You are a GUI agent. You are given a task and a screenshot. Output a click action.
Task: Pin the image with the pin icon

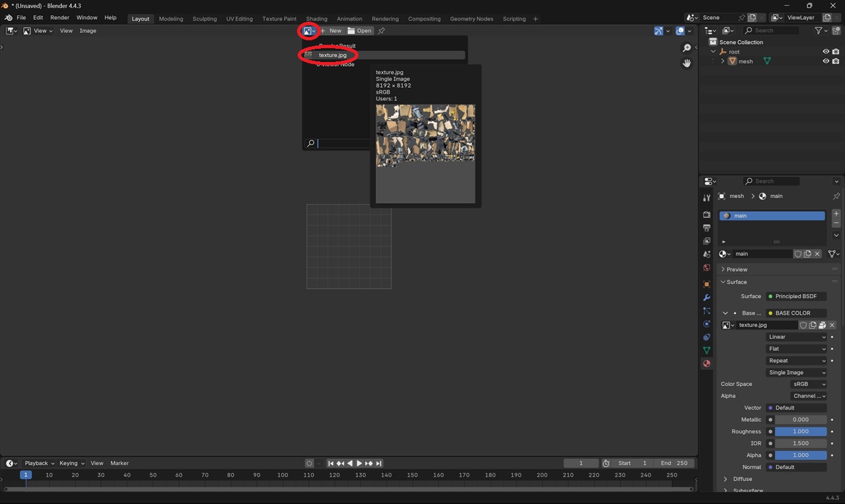tap(382, 31)
